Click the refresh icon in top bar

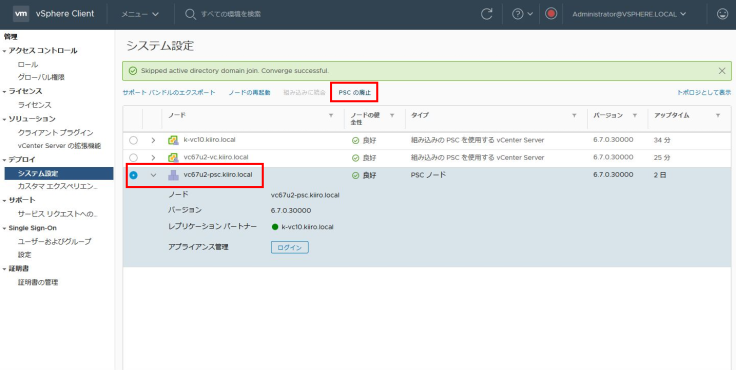tap(486, 14)
